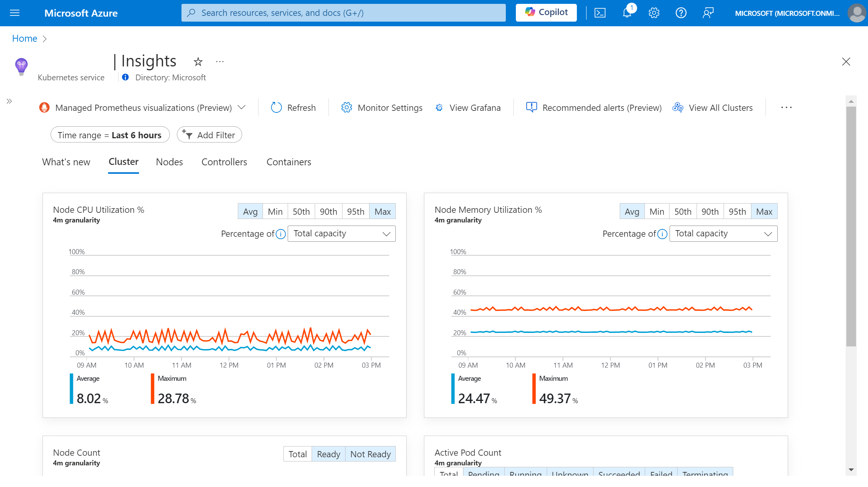868x487 pixels.
Task: Toggle the 95th percentile for CPU utilization
Action: (355, 212)
